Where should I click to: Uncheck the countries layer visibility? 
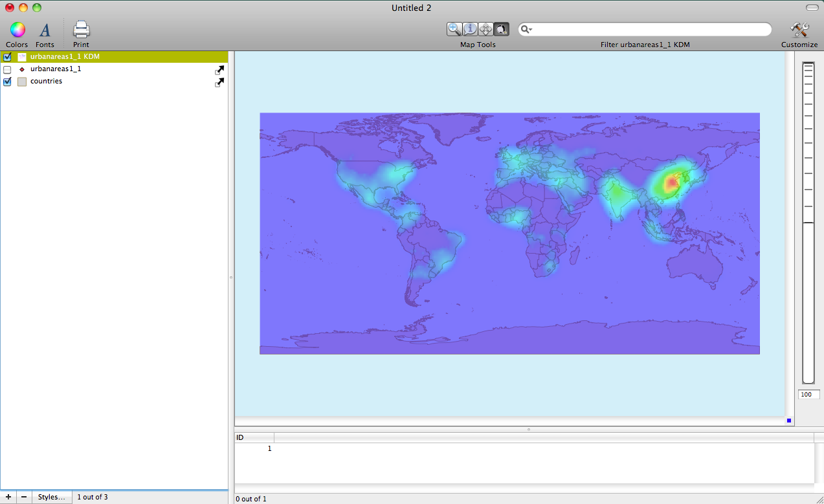tap(8, 82)
